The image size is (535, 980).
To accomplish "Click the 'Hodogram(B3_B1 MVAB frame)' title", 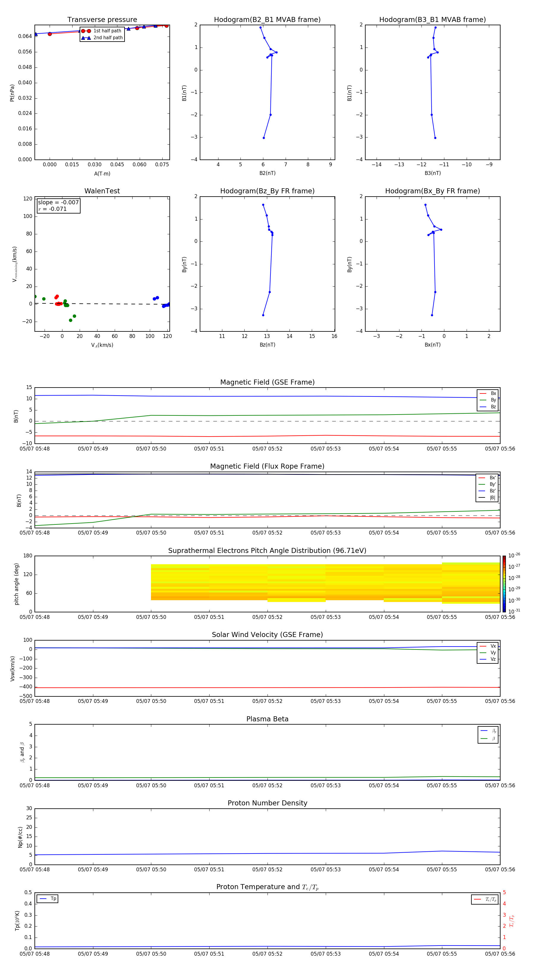I will [x=432, y=20].
